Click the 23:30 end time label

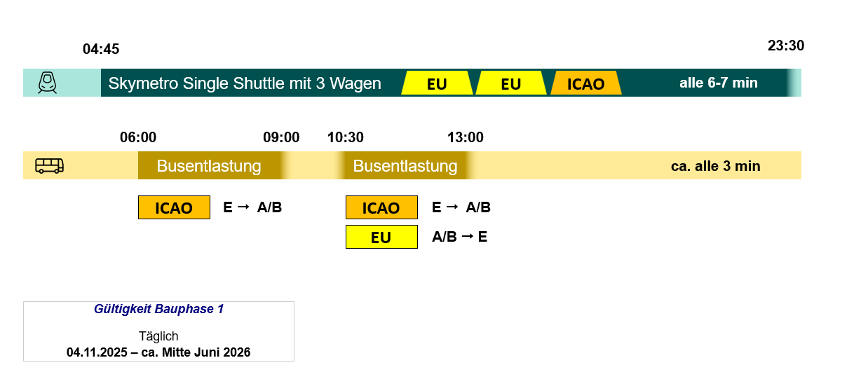point(786,46)
